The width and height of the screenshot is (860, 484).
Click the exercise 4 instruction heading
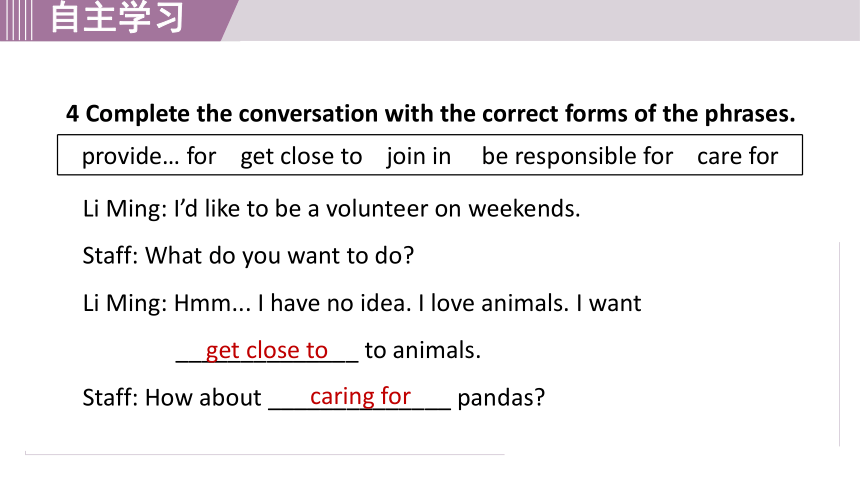(x=430, y=114)
